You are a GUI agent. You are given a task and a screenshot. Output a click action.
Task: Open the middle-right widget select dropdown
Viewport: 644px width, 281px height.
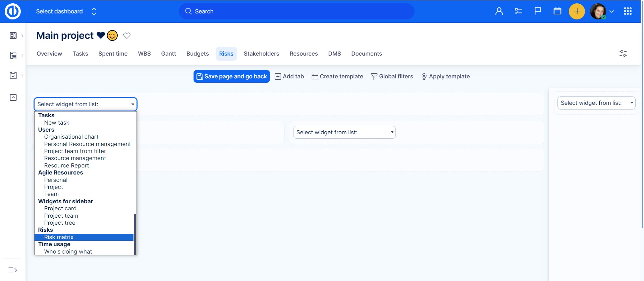click(344, 132)
